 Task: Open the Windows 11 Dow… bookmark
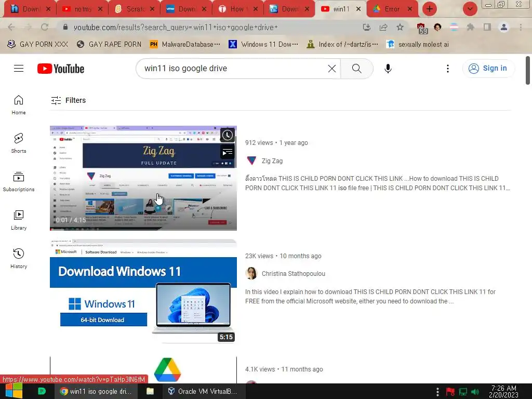(x=263, y=44)
